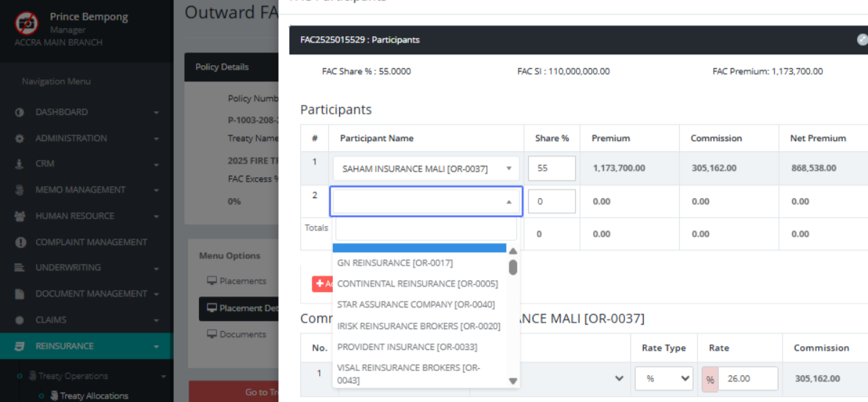The width and height of the screenshot is (868, 402).
Task: Click the CRM sidebar icon
Action: [x=20, y=164]
